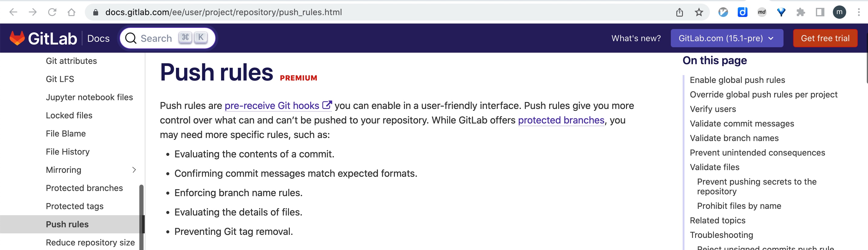The width and height of the screenshot is (868, 250).
Task: Expand the Mirroring sidebar section
Action: point(134,170)
